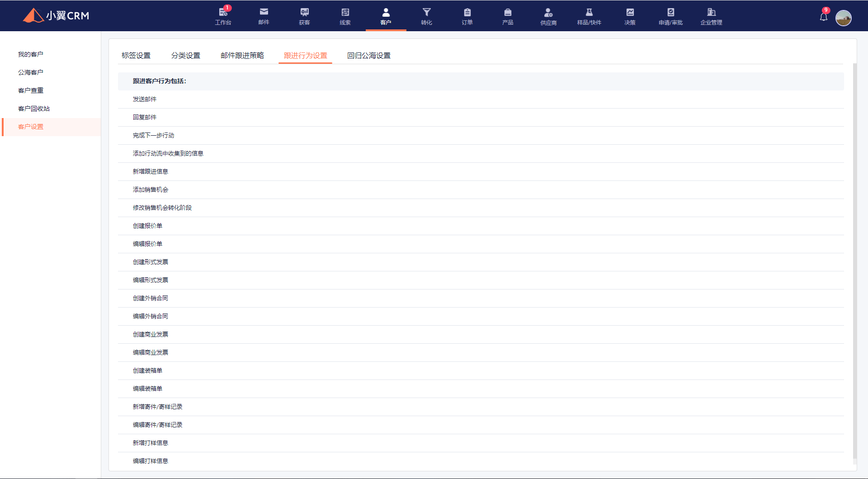Click the 编辑外销合同 row
Screen dimensions: 868x479
(x=481, y=316)
